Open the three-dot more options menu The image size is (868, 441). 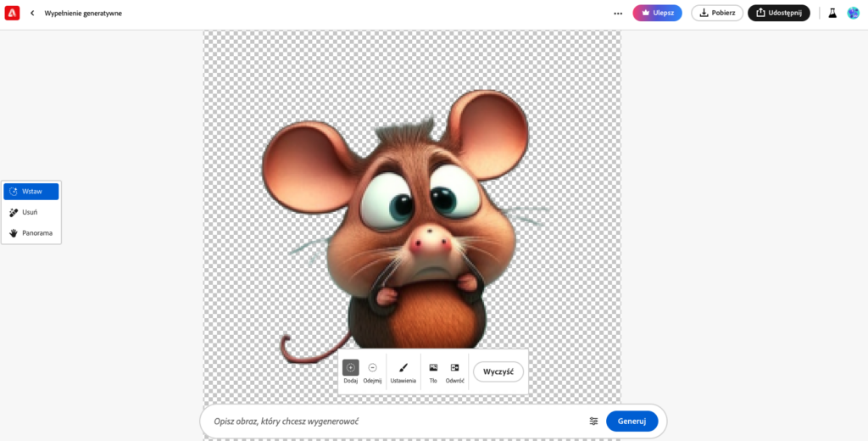pos(618,13)
